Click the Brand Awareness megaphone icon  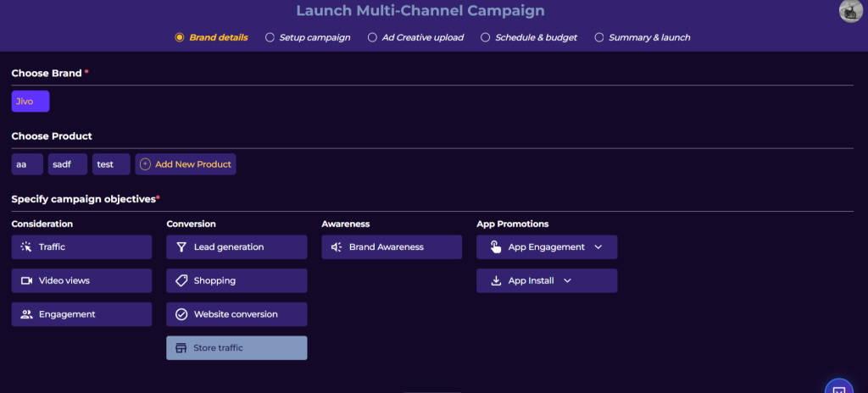tap(337, 247)
